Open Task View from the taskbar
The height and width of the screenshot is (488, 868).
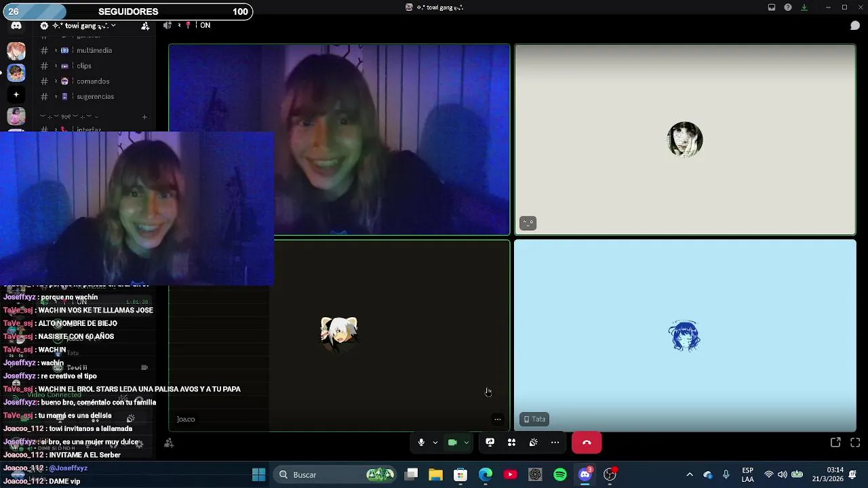(411, 474)
